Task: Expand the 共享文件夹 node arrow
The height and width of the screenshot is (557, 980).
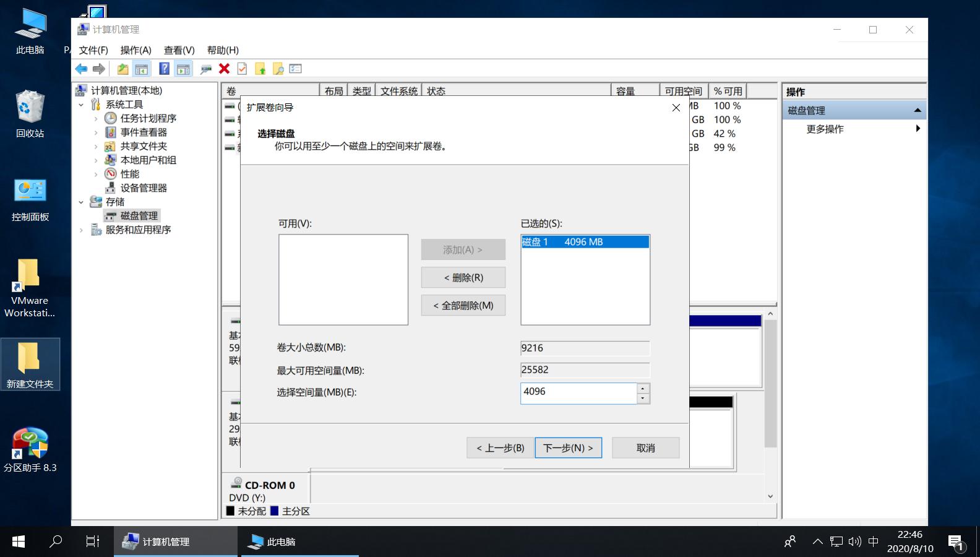Action: (x=96, y=146)
